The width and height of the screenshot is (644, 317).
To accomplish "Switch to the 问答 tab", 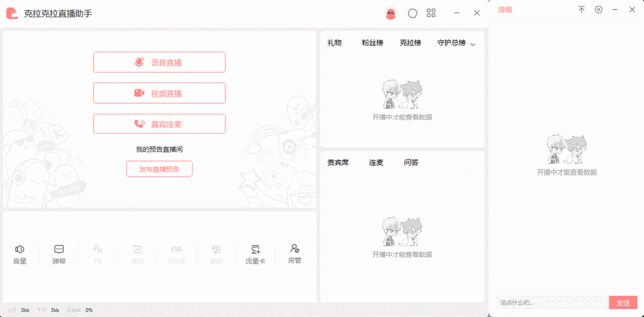I will coord(411,162).
